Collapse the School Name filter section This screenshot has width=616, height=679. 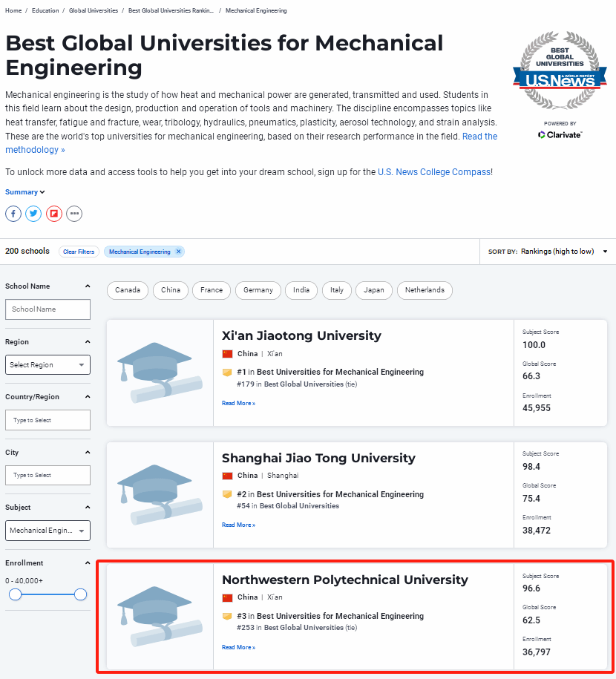tap(88, 286)
